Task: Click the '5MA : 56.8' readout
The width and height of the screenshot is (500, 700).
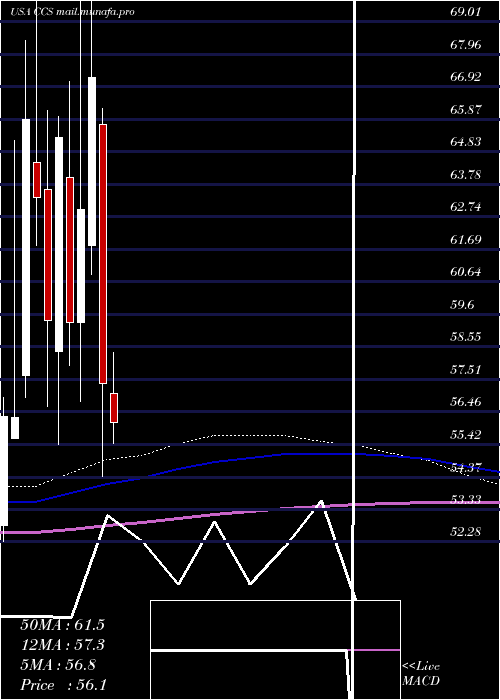Action: [x=58, y=665]
